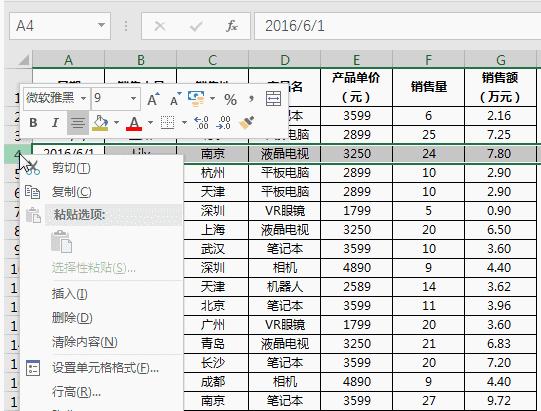This screenshot has width=541, height=411.
Task: Click the Insert Function fx icon
Action: (231, 26)
